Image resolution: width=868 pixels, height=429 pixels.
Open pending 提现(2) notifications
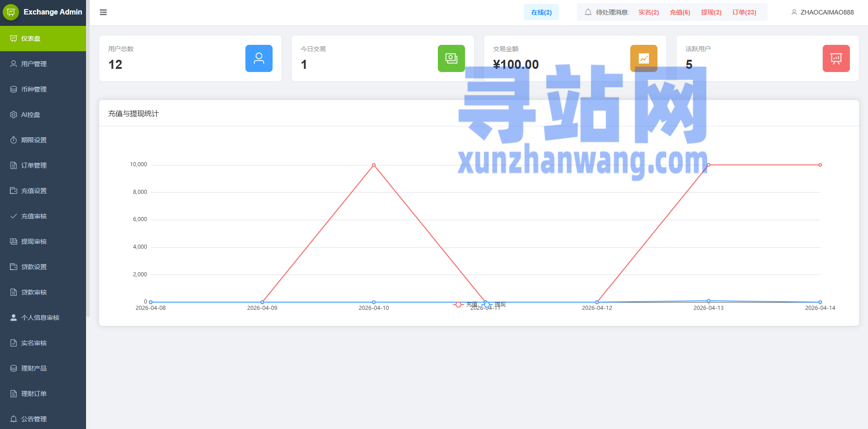[711, 12]
